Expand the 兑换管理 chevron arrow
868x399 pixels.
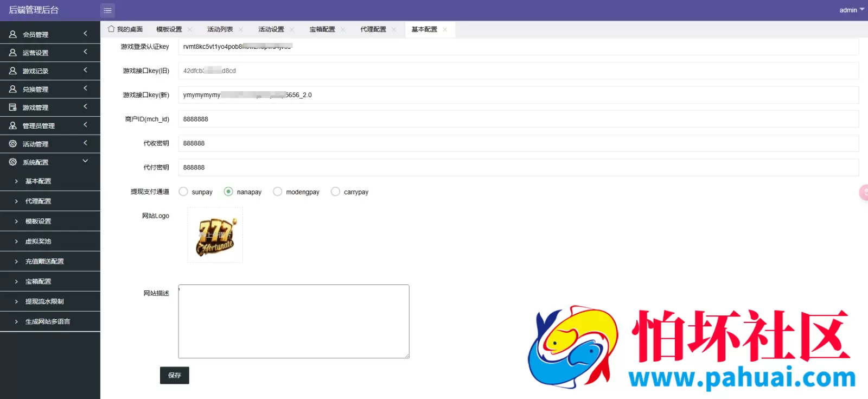(x=85, y=88)
